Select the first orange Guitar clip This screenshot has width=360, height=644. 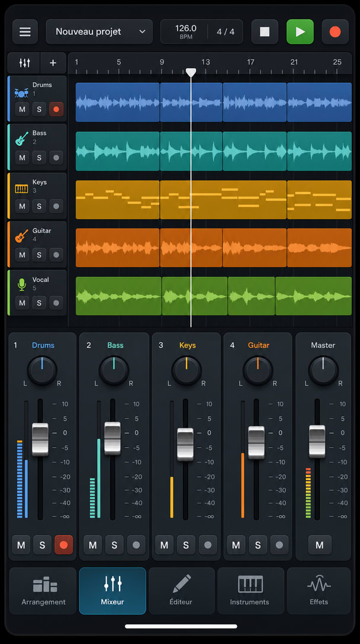[x=118, y=247]
